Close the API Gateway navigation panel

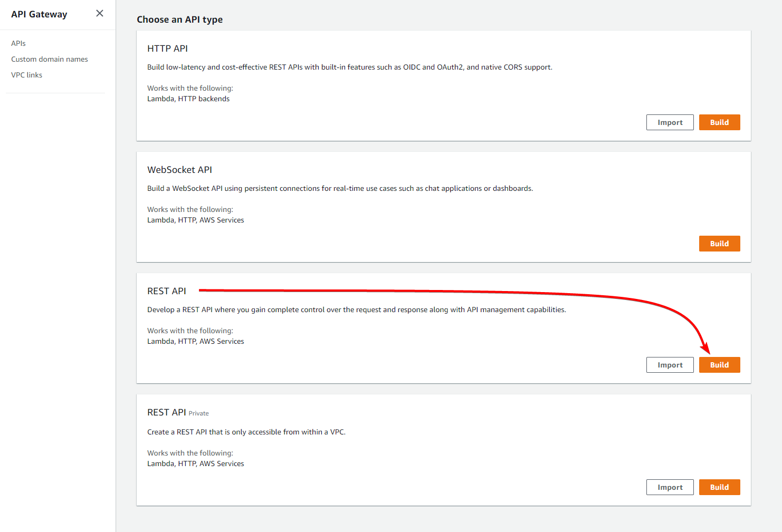click(x=100, y=13)
